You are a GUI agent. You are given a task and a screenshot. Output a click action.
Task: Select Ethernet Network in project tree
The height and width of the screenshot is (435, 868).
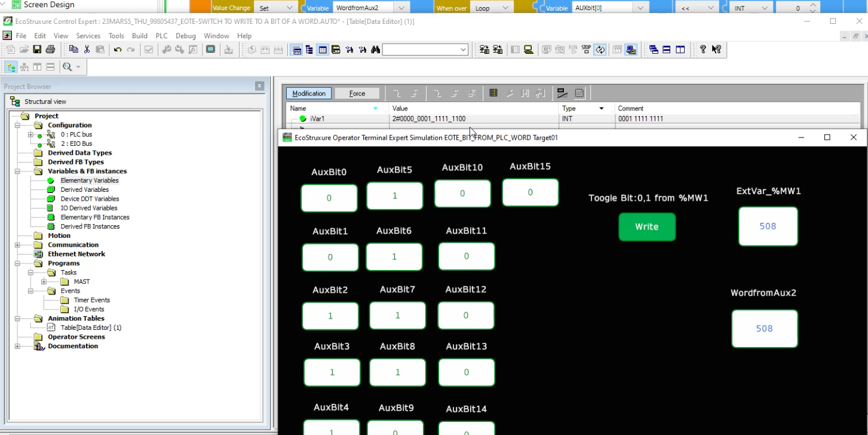76,254
